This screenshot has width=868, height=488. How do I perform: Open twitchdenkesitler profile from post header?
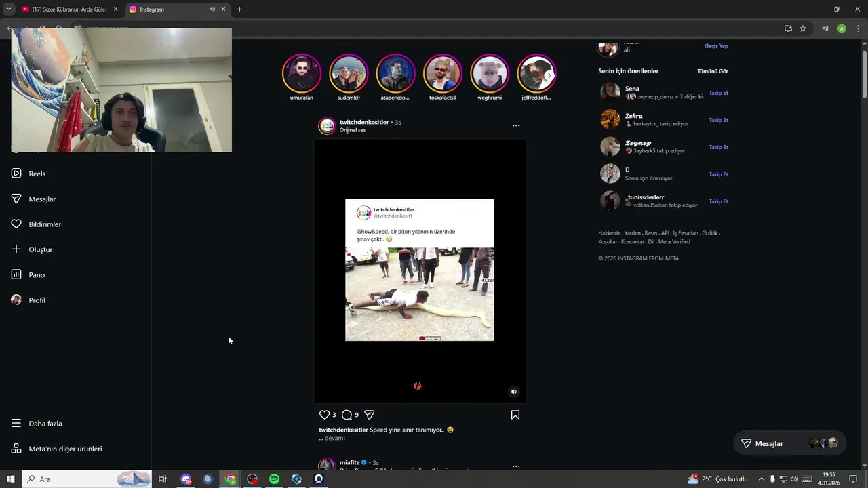pyautogui.click(x=364, y=122)
